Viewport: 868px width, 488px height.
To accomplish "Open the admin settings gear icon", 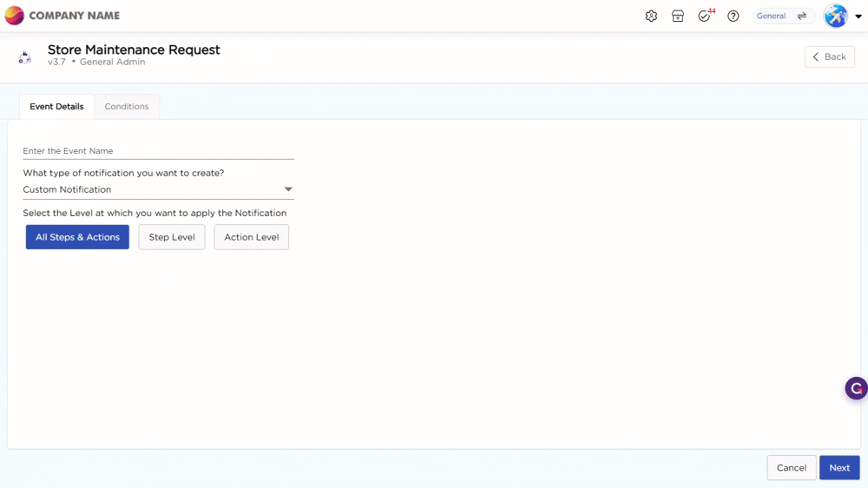I will pos(651,16).
